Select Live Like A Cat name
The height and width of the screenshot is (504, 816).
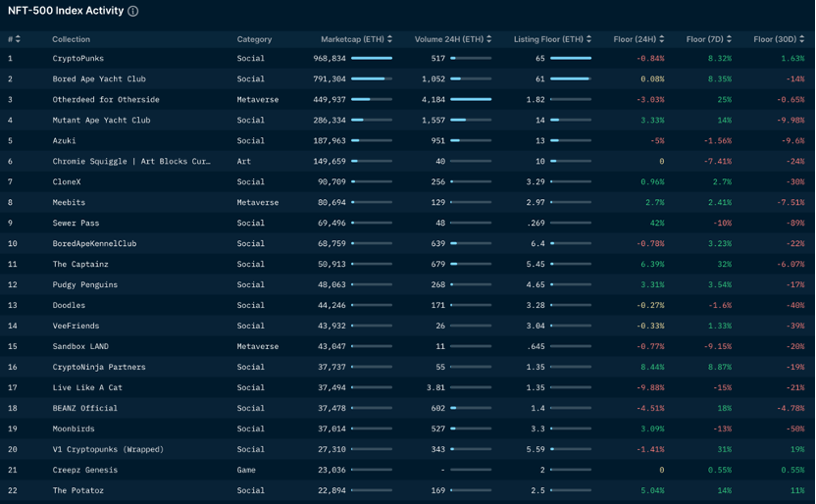(x=87, y=387)
